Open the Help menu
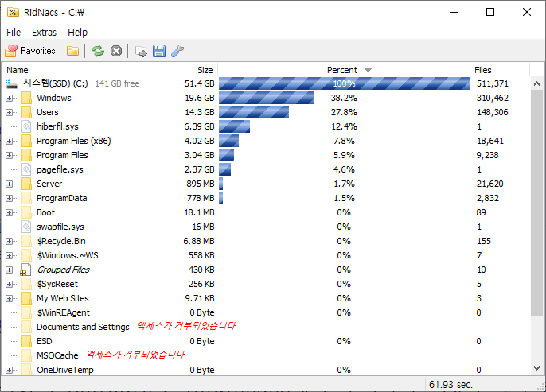The image size is (546, 392). [x=77, y=33]
